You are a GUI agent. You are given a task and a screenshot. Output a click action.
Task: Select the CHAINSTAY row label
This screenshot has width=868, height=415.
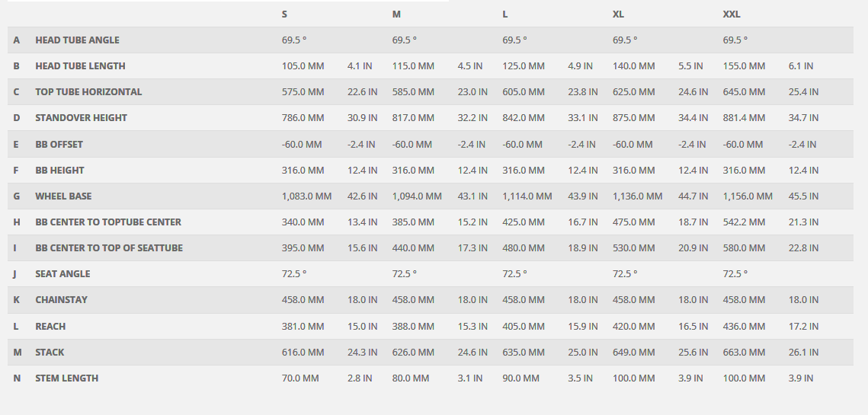[x=61, y=300]
